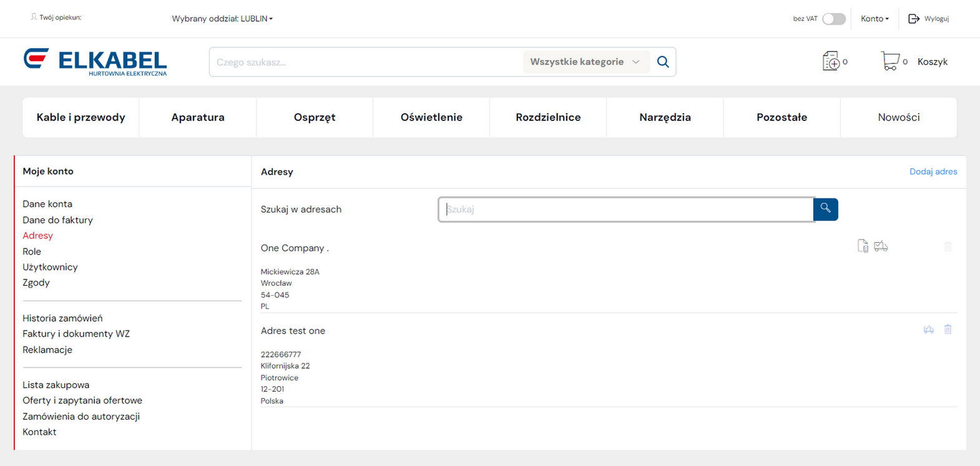980x466 pixels.
Task: Expand the Wybrany oddział LUBLIN dropdown
Action: (222, 19)
